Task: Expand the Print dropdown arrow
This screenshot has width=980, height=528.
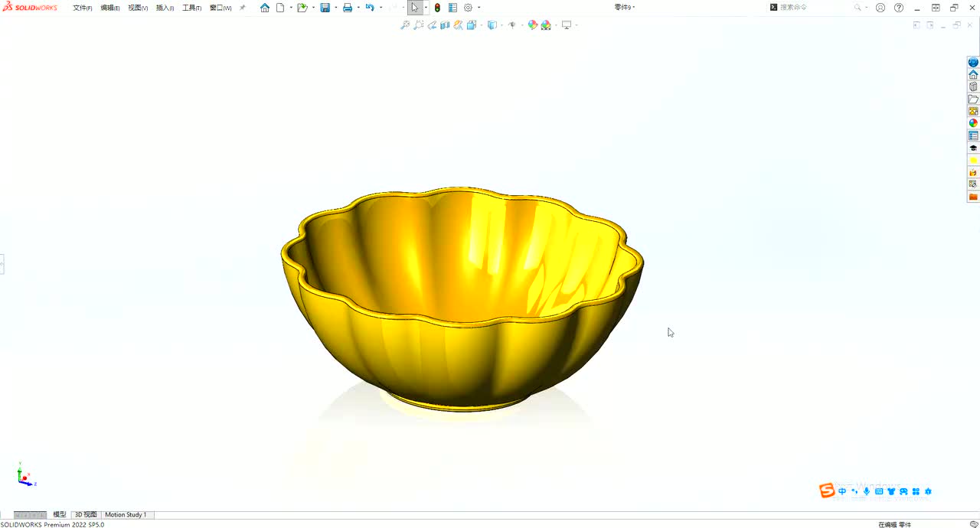Action: click(358, 8)
